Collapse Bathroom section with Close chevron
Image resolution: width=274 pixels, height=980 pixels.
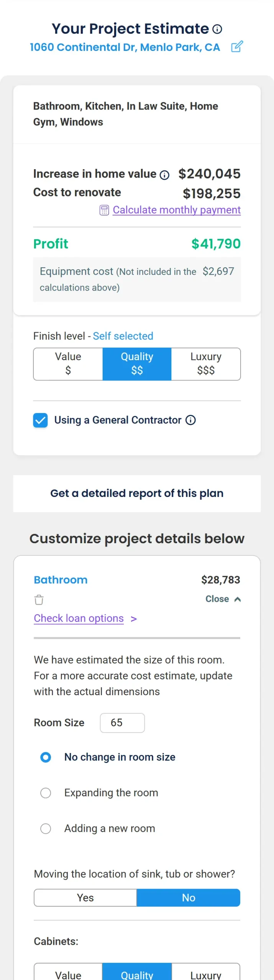point(223,599)
